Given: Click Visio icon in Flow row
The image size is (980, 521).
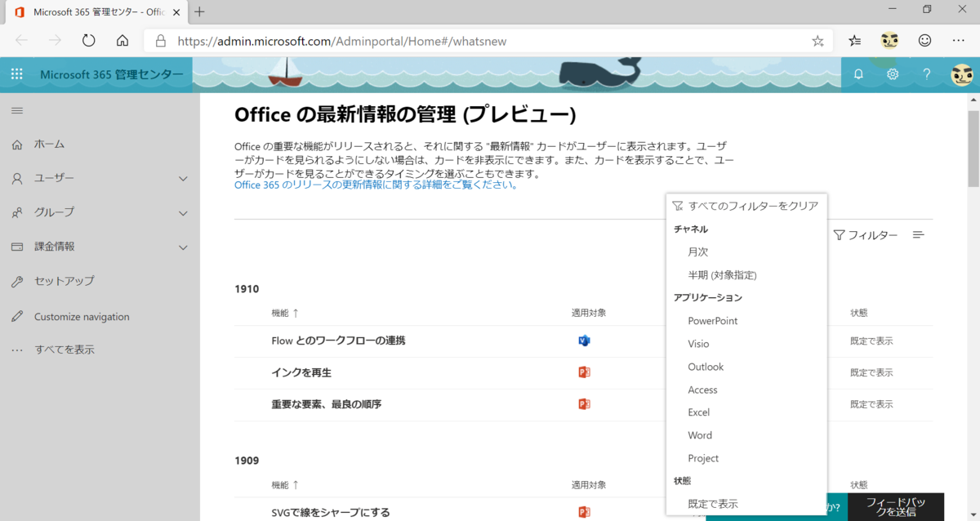Looking at the screenshot, I should point(584,341).
